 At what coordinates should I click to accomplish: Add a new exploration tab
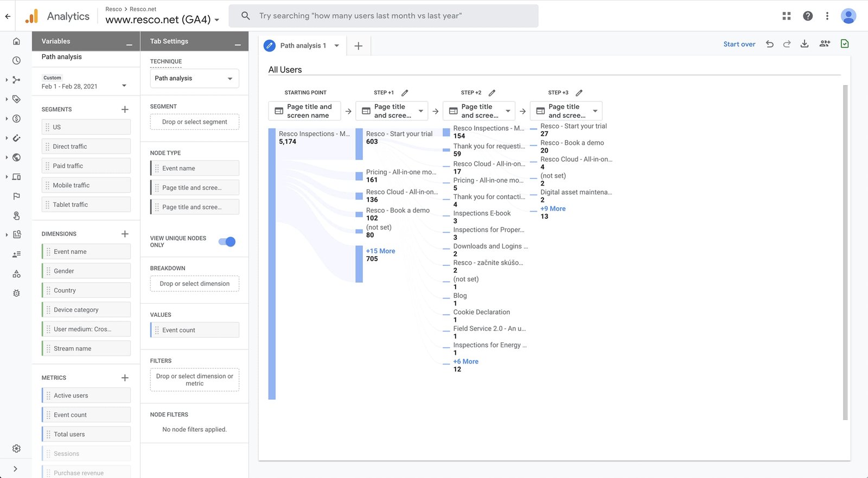(358, 46)
